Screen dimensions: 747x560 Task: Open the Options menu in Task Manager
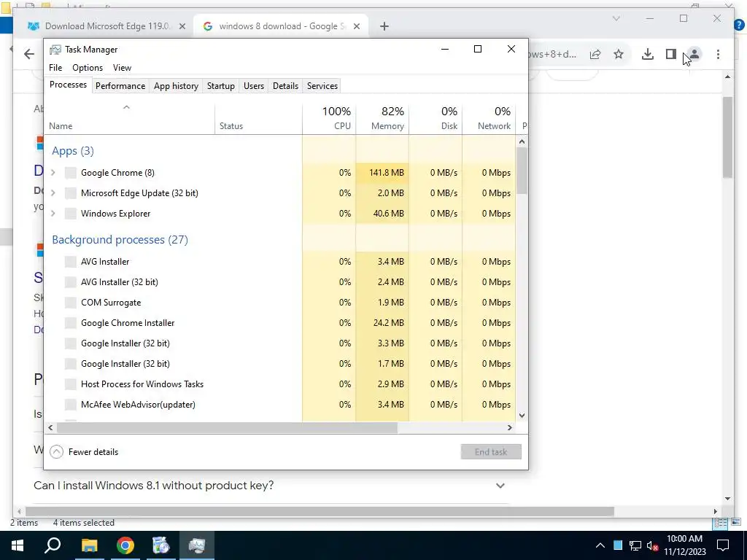(88, 68)
